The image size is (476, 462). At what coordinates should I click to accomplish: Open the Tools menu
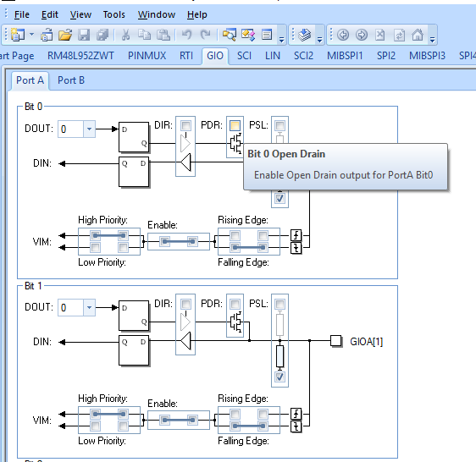[113, 14]
